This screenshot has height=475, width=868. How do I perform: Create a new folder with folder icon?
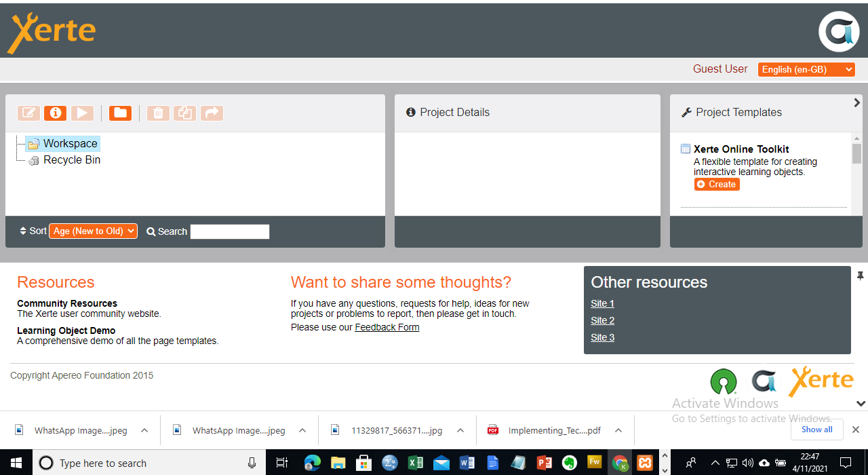(x=121, y=113)
